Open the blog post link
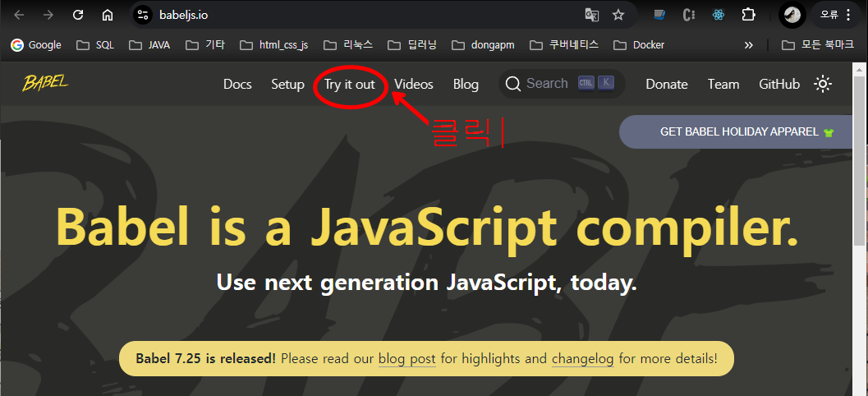Image resolution: width=868 pixels, height=396 pixels. 406,358
